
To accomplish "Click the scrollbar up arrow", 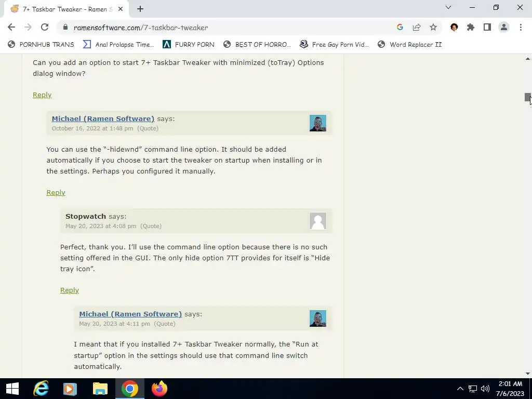I will tap(528, 59).
